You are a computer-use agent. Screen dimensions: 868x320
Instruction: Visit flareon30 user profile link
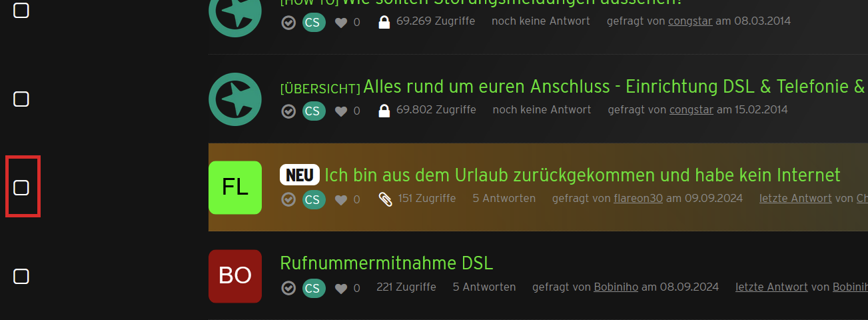[x=638, y=199]
